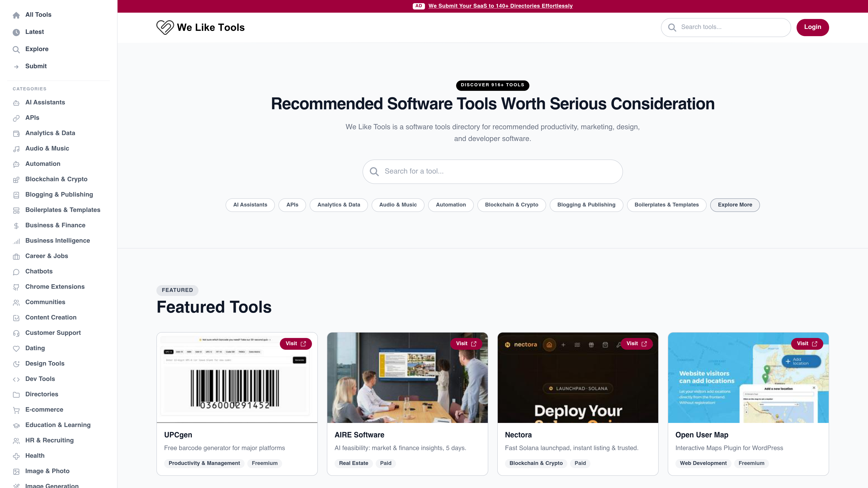Click the Blockchain & Crypto tag on Nectora

tap(536, 463)
